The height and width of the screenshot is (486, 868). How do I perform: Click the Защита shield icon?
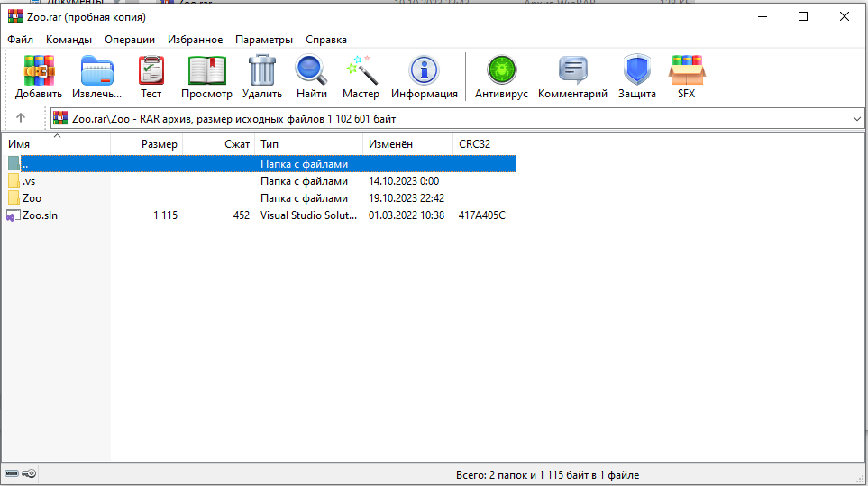(636, 70)
